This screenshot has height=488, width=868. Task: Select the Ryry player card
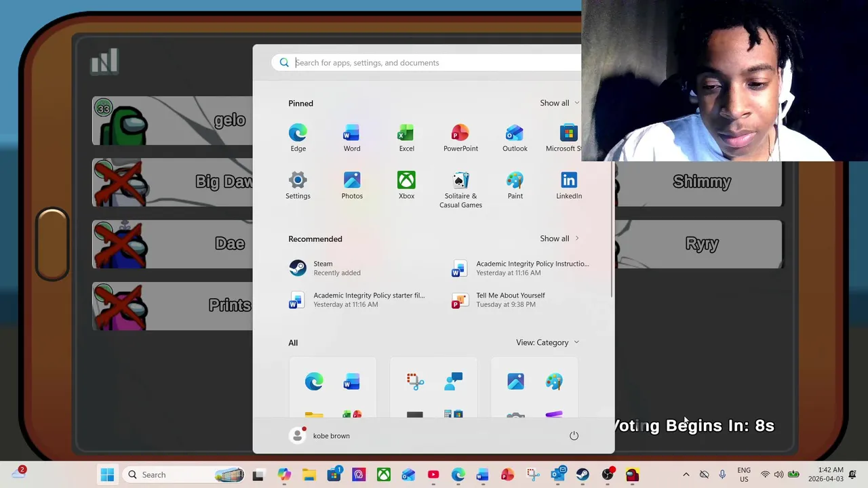point(698,244)
